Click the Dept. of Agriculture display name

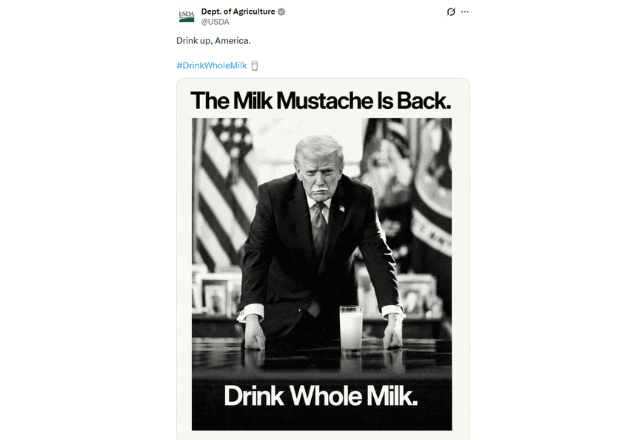pos(238,12)
